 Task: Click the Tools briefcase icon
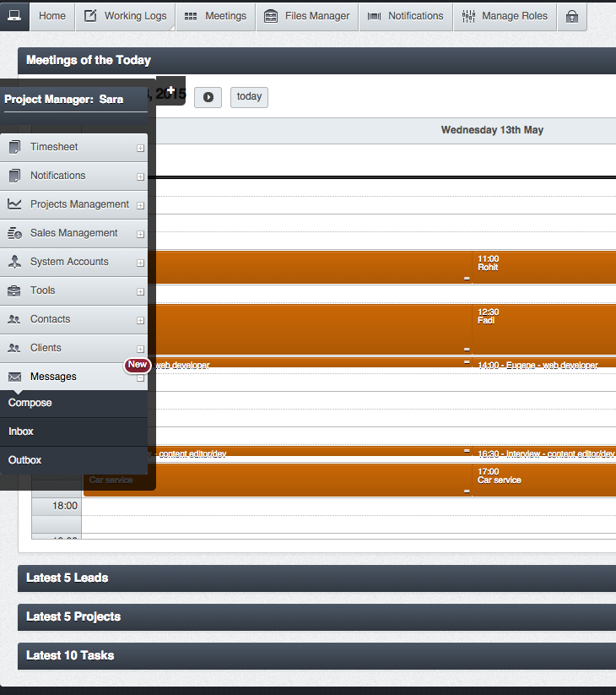(x=14, y=290)
